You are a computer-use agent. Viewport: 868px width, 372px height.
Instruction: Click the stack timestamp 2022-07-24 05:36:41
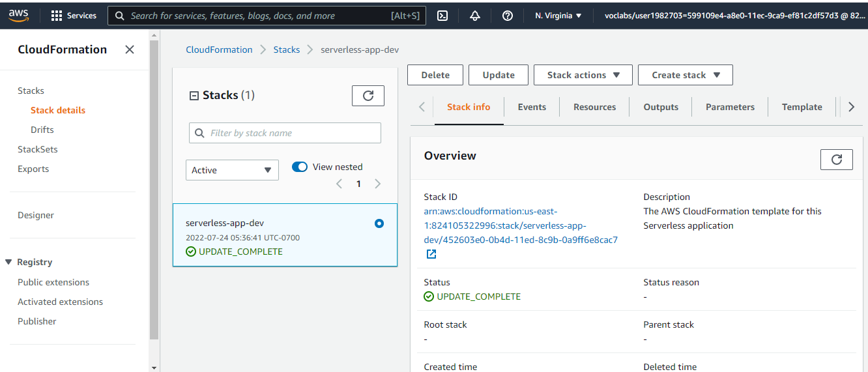(x=242, y=238)
